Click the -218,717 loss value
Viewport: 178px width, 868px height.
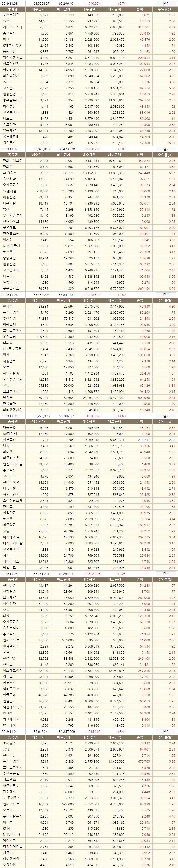pos(144,440)
